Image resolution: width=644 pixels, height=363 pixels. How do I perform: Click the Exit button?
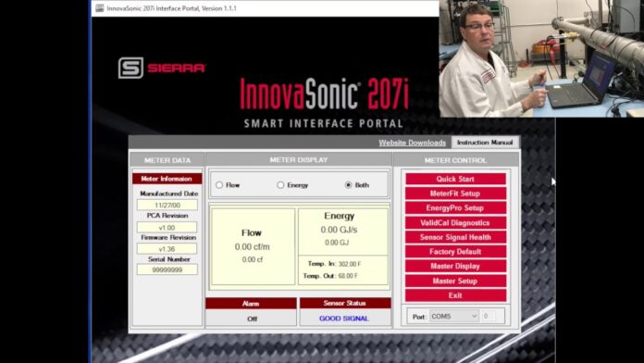pos(455,295)
